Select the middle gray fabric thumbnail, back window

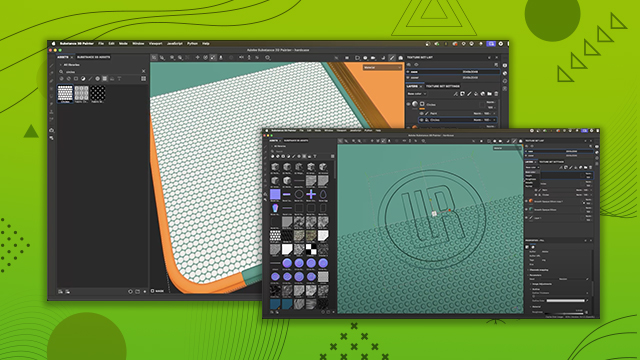82,93
